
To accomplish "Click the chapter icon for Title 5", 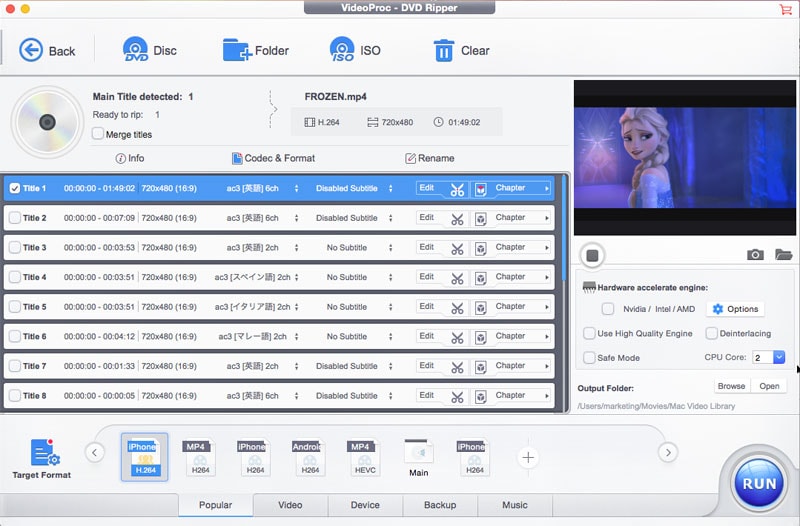I will click(480, 308).
